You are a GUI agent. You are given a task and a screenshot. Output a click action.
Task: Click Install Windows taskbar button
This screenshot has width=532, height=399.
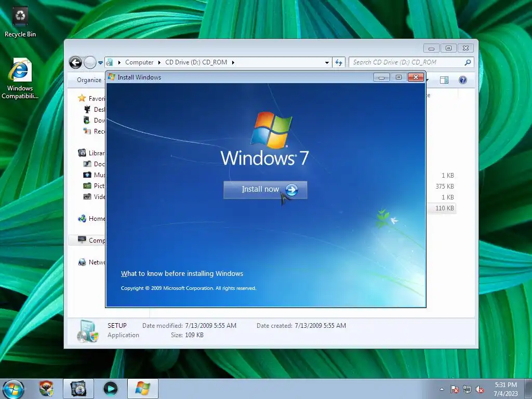(142, 389)
